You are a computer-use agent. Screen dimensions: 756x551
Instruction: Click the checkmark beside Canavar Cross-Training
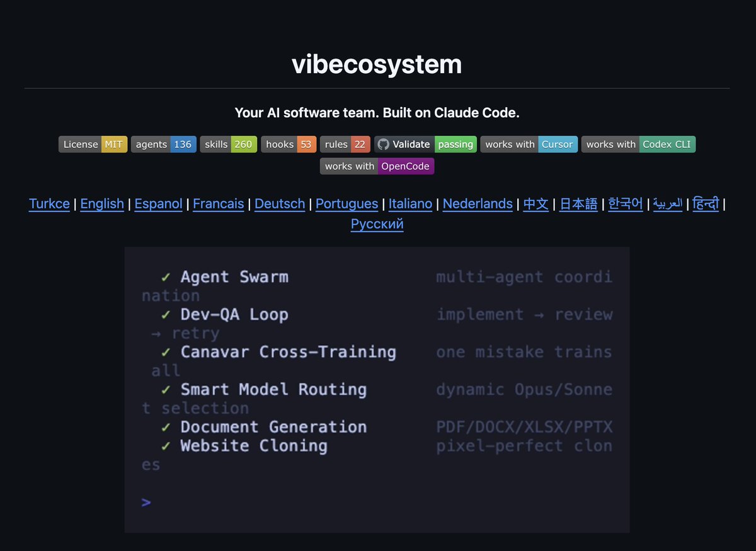click(x=166, y=352)
